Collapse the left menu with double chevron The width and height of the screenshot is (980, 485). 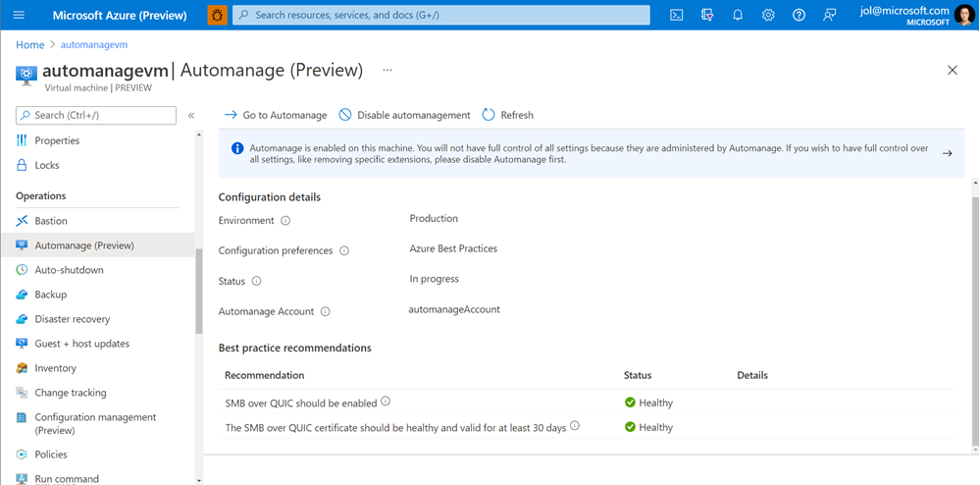click(x=191, y=115)
